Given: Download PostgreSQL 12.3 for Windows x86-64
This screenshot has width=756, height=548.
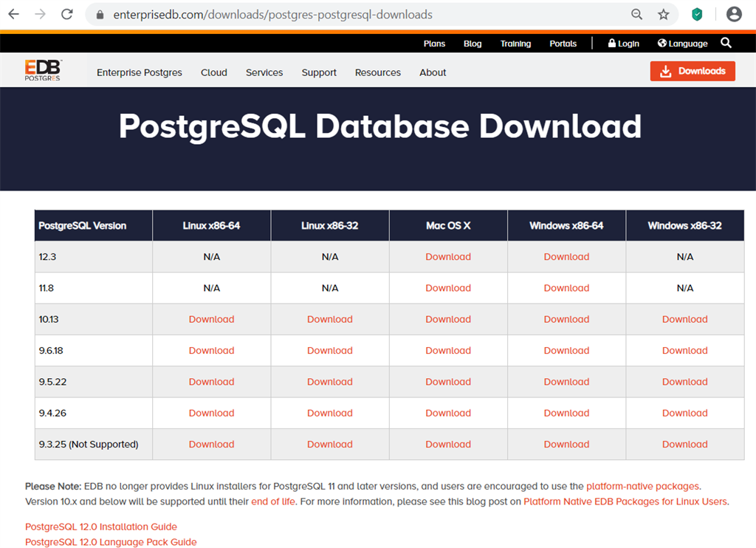Looking at the screenshot, I should point(566,257).
